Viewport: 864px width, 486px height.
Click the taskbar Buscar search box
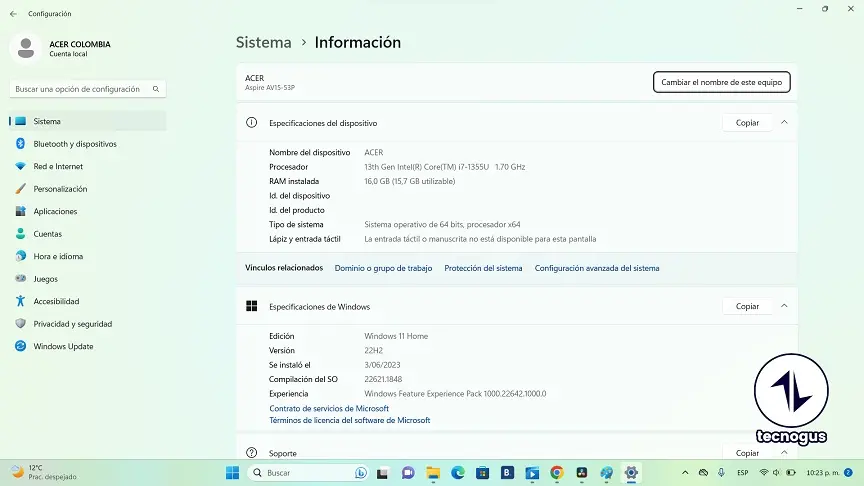(307, 473)
